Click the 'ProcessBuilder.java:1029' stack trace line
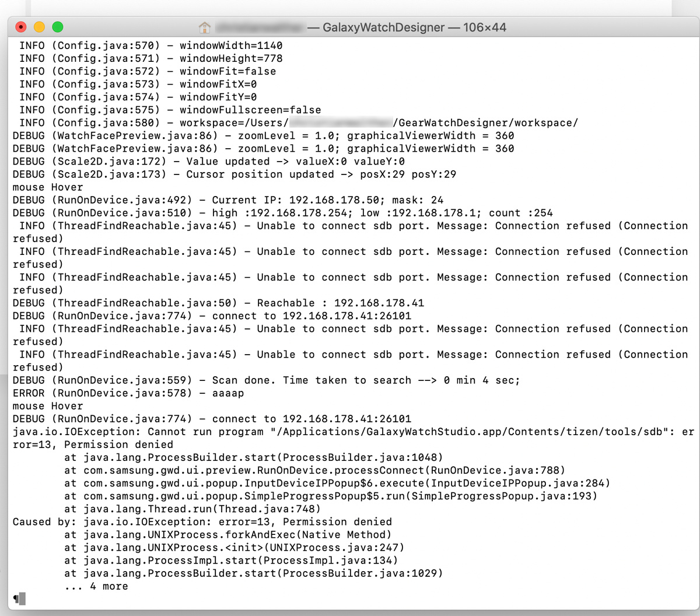 (254, 573)
